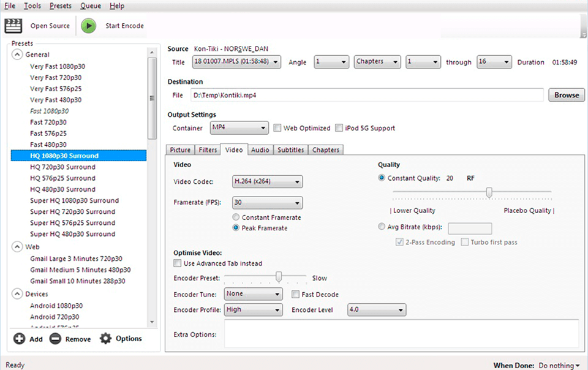This screenshot has width=588, height=370.
Task: Enable the Web Optimized checkbox
Action: point(277,127)
